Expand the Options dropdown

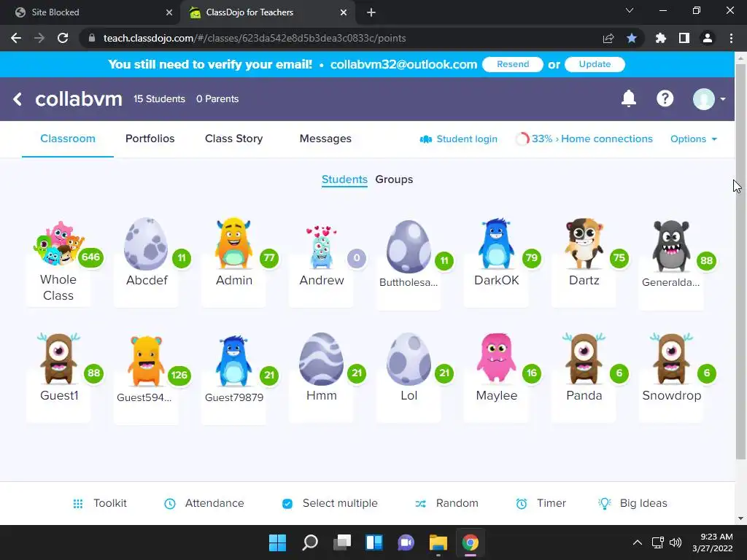[693, 139]
